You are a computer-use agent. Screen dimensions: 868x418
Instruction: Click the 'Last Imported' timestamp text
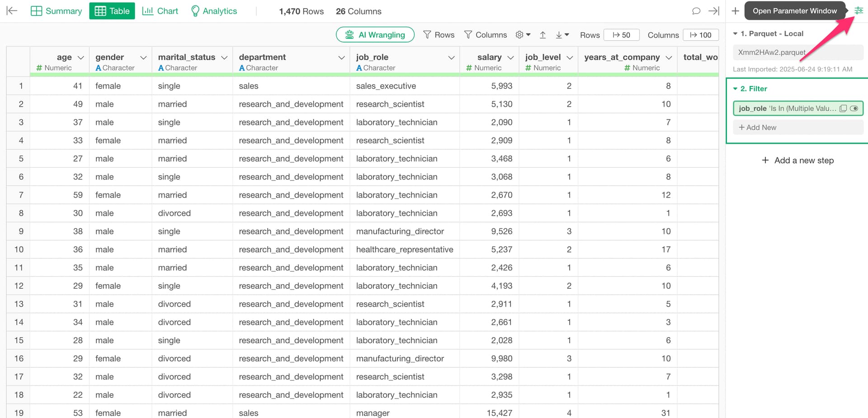tap(793, 69)
